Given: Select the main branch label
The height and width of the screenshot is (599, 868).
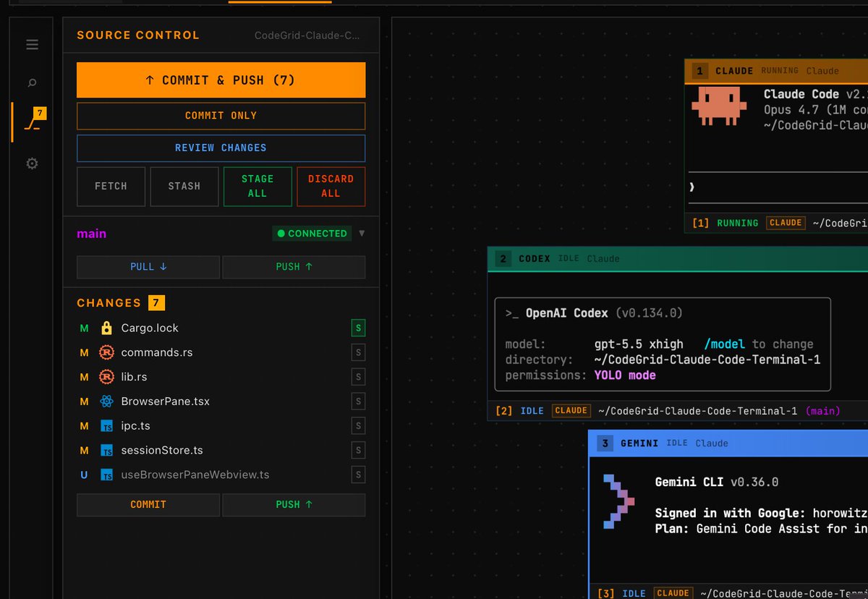Looking at the screenshot, I should click(x=92, y=234).
